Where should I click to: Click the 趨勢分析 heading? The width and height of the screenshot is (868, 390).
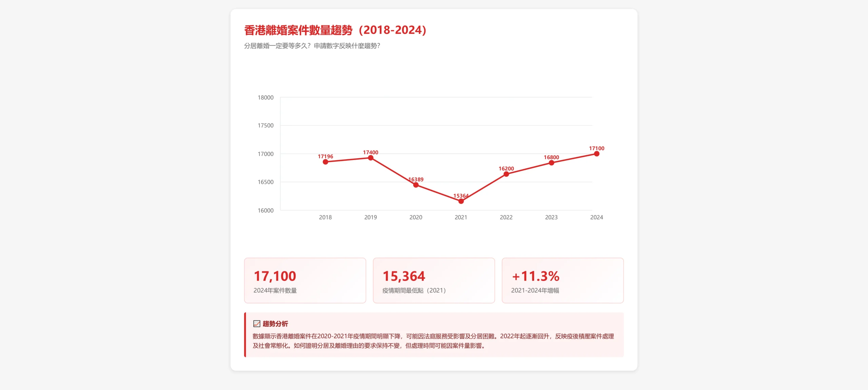(275, 324)
